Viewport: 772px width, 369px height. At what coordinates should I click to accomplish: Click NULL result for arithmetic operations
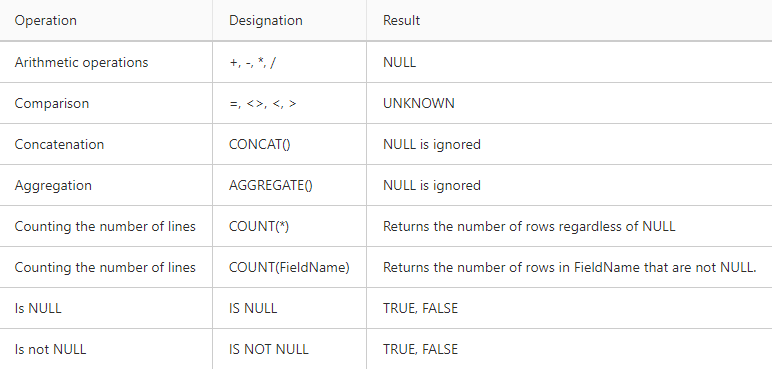(x=399, y=63)
